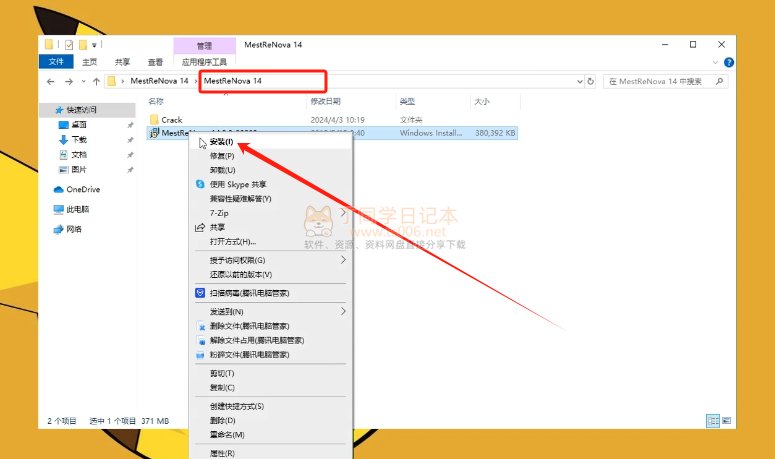The image size is (775, 459).
Task: Click the Back navigation arrow
Action: pos(50,82)
